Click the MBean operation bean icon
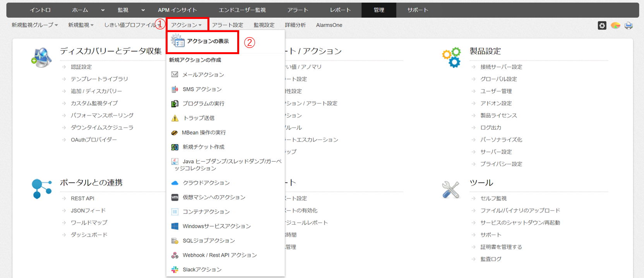The image size is (644, 278). tap(175, 133)
